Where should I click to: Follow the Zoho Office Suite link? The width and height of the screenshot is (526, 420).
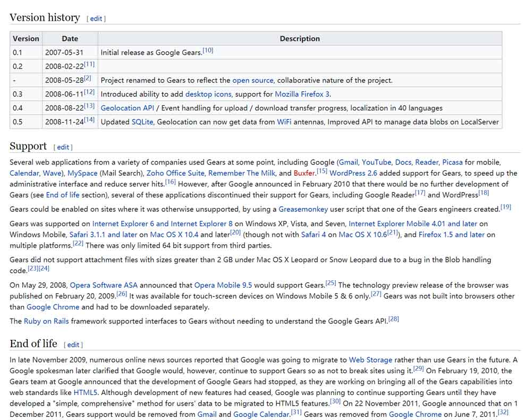coord(175,173)
